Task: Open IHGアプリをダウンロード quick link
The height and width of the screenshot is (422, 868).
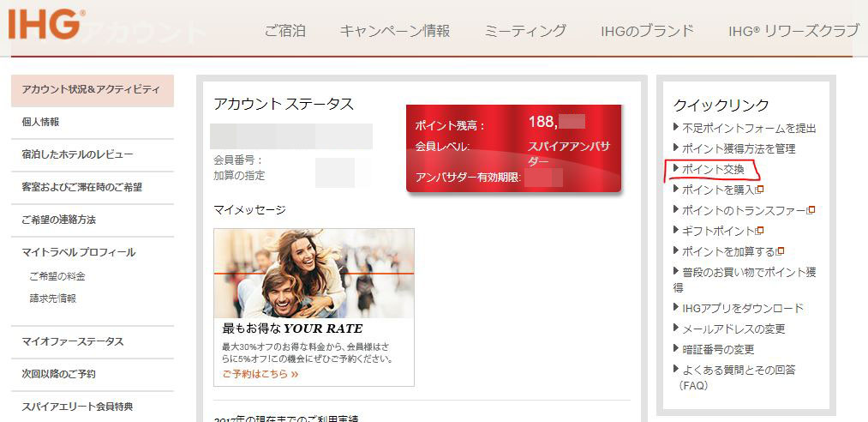Action: tap(743, 308)
